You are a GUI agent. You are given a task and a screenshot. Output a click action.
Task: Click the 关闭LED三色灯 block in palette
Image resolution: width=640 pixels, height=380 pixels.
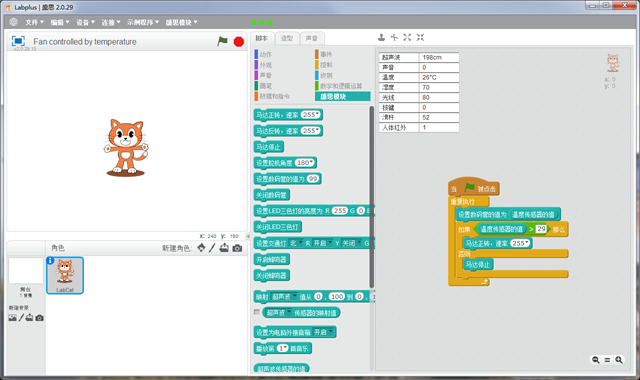point(278,227)
